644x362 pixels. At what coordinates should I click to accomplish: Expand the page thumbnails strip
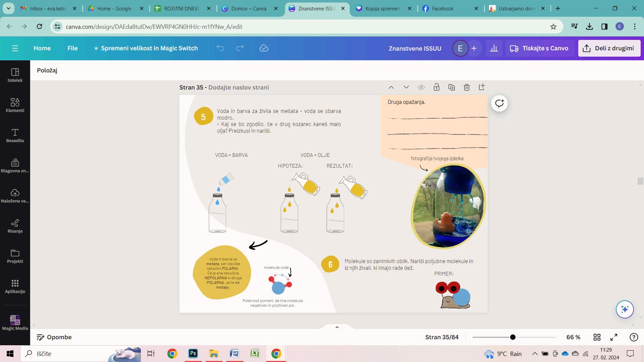coord(337,327)
